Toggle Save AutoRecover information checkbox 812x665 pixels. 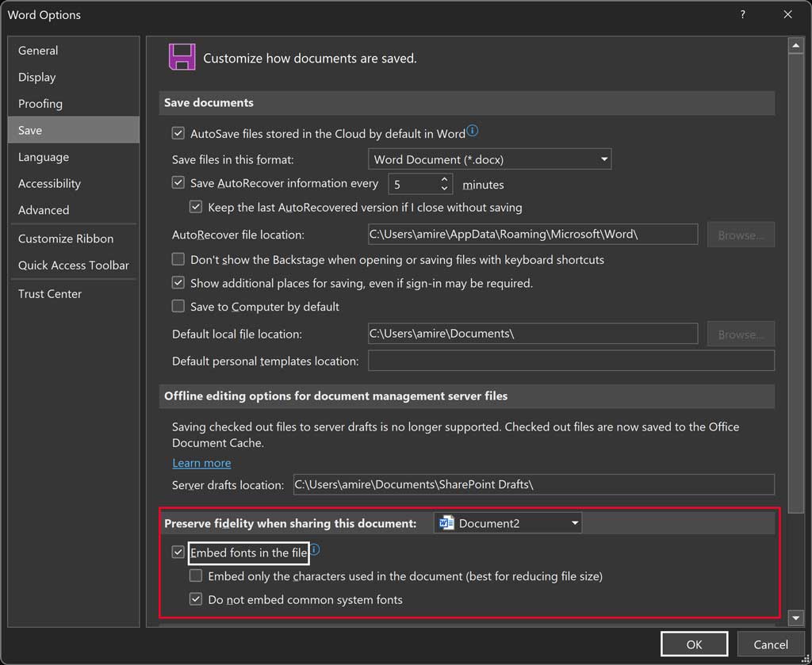178,182
